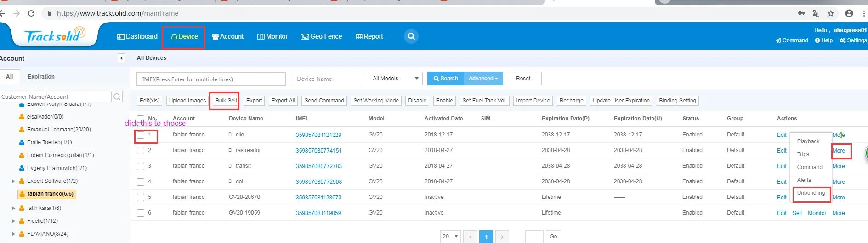
Task: Click the Tracksolid logo
Action: pos(55,35)
